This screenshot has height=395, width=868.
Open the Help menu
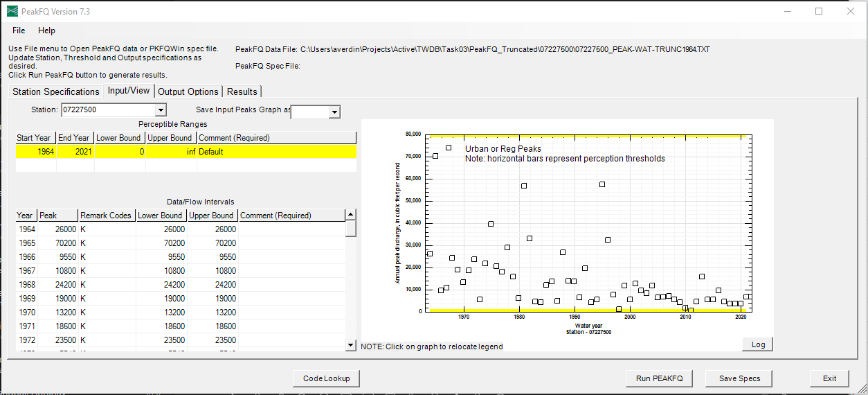click(x=46, y=30)
